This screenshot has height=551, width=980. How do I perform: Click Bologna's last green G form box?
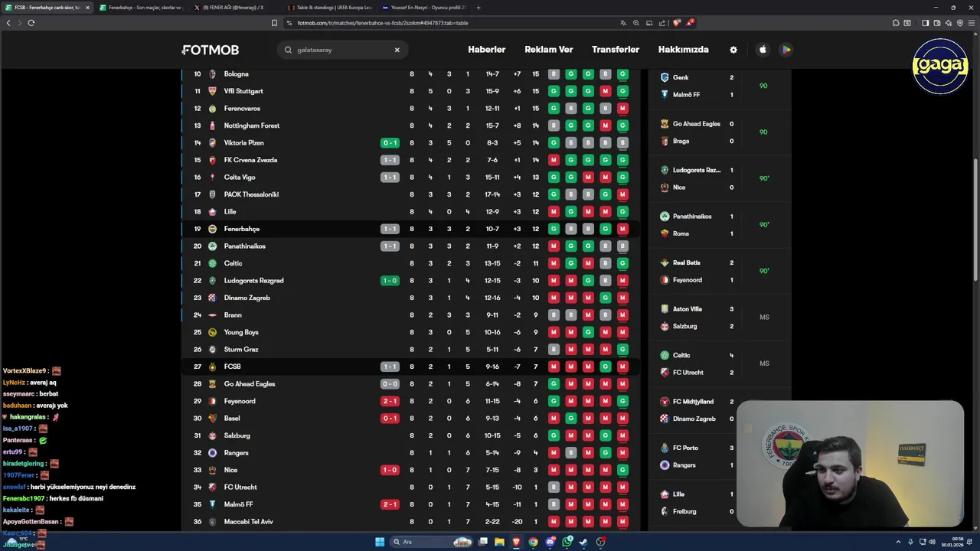(x=622, y=74)
